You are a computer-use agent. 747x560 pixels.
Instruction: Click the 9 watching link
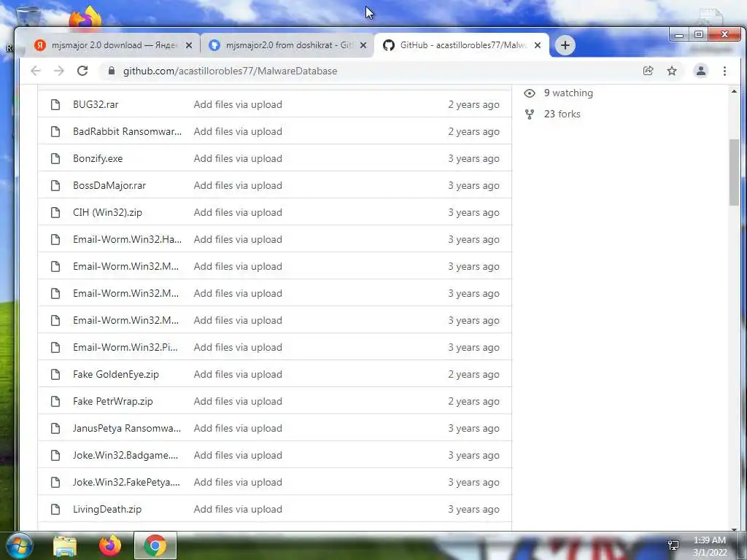[568, 93]
